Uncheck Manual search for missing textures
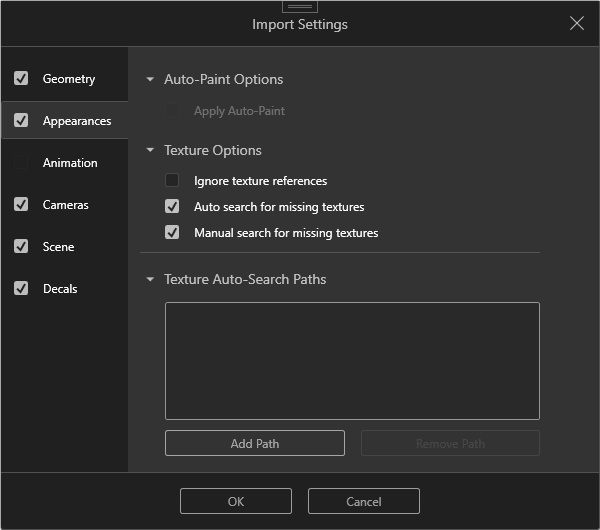The height and width of the screenshot is (530, 600). [x=172, y=233]
